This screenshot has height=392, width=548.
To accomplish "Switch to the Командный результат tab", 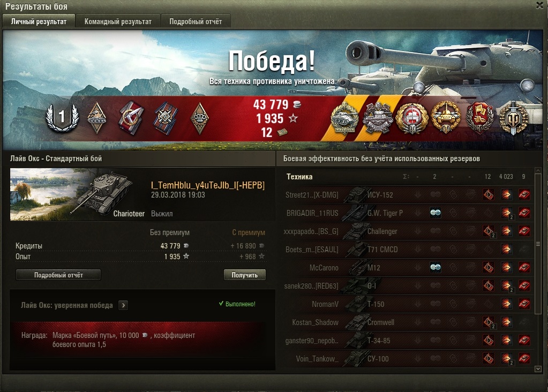I will pos(118,21).
